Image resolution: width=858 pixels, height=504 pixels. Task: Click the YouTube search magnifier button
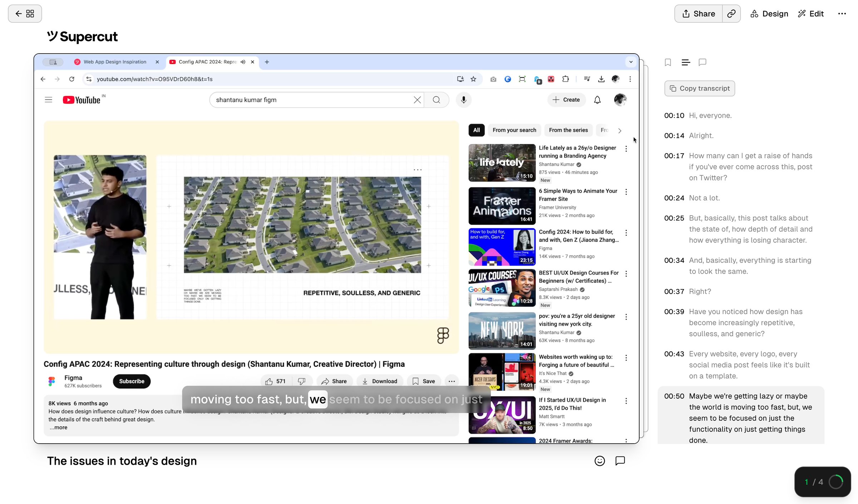pos(437,100)
